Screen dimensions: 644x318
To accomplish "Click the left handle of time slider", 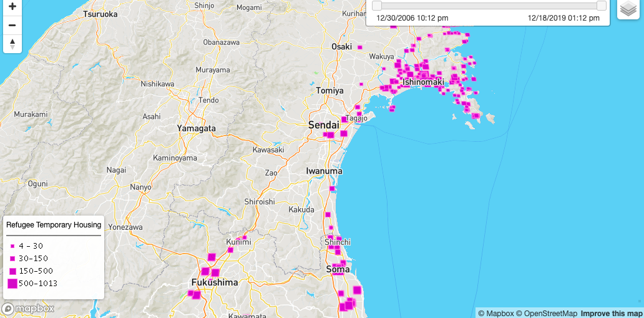I will point(376,6).
